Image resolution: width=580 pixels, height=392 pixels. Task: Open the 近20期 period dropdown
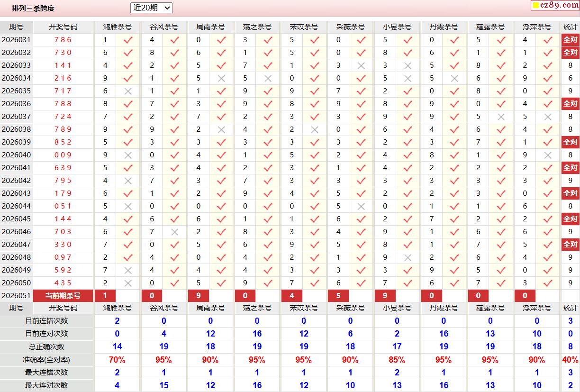pos(151,8)
